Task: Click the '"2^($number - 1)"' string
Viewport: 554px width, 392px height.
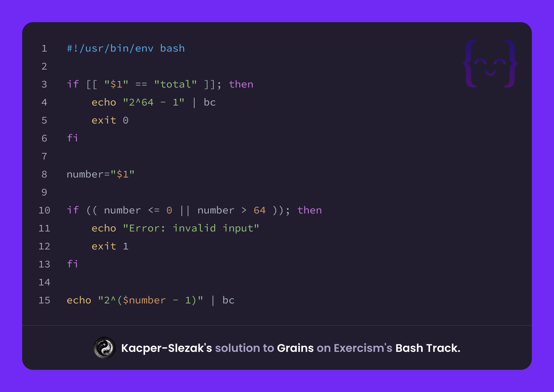Action: 151,300
